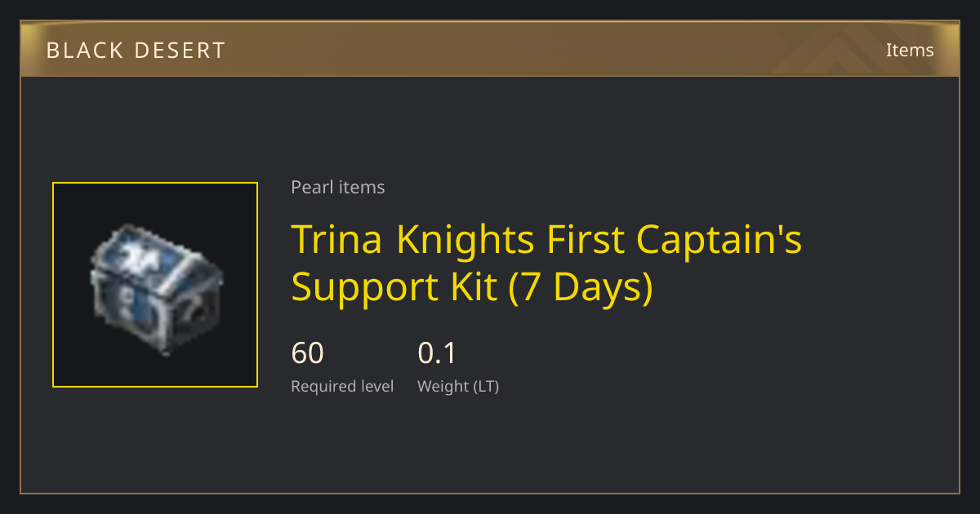Image resolution: width=980 pixels, height=514 pixels.
Task: Click the word Trina in item title
Action: (338, 240)
